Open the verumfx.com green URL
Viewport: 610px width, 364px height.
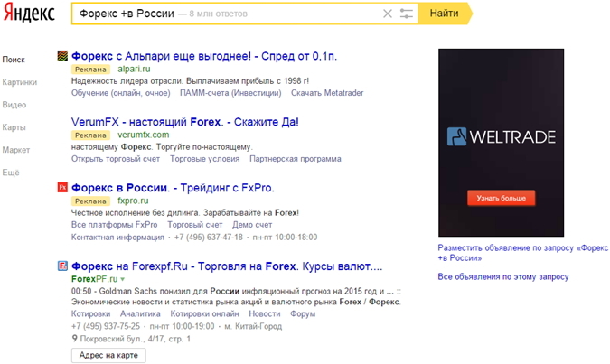(x=143, y=135)
